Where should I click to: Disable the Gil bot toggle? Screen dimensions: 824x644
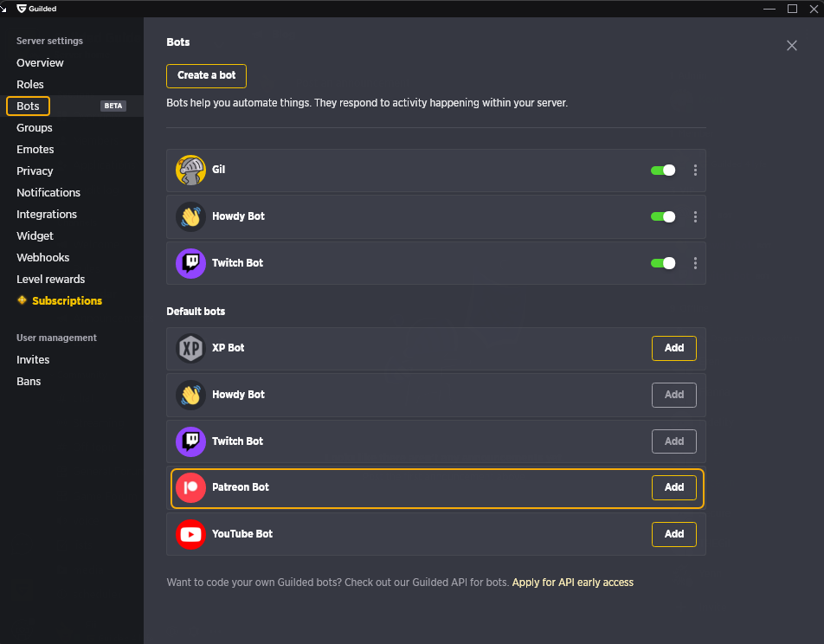[x=663, y=170]
